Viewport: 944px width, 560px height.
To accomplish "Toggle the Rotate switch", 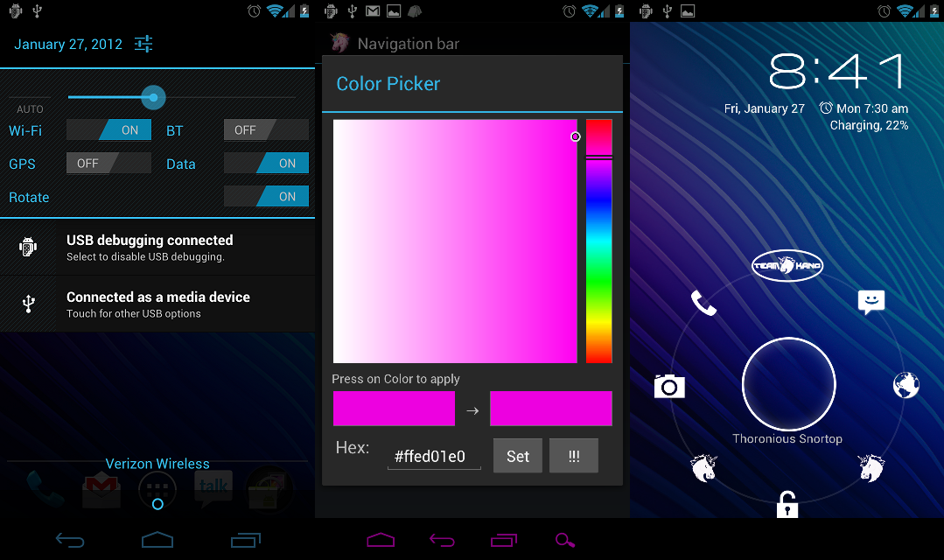I will pos(266,196).
